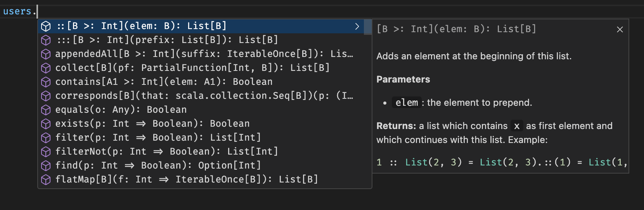Viewport: 644px width, 210px height.
Task: Click the cube icon next to contains
Action: coord(46,82)
